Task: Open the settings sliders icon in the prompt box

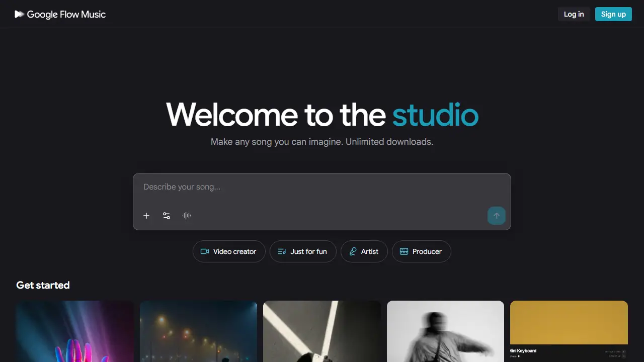Action: (167, 216)
